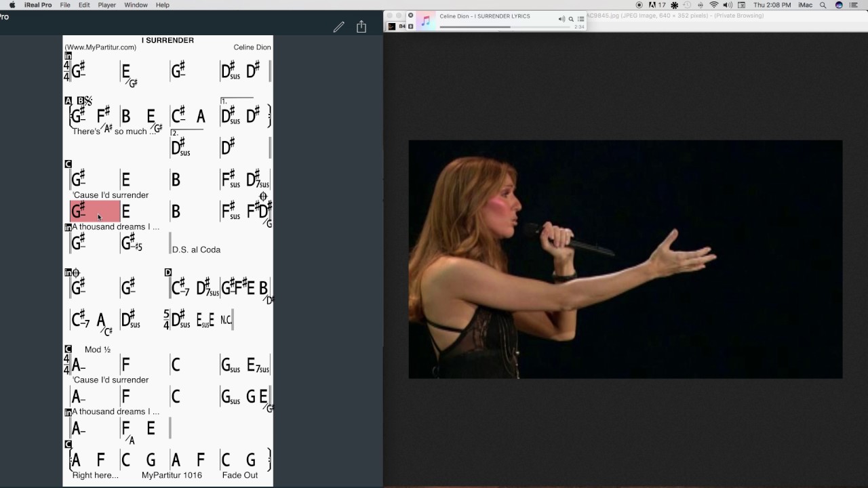Viewport: 868px width, 488px height.
Task: Click the 5/4 time signature
Action: (166, 319)
